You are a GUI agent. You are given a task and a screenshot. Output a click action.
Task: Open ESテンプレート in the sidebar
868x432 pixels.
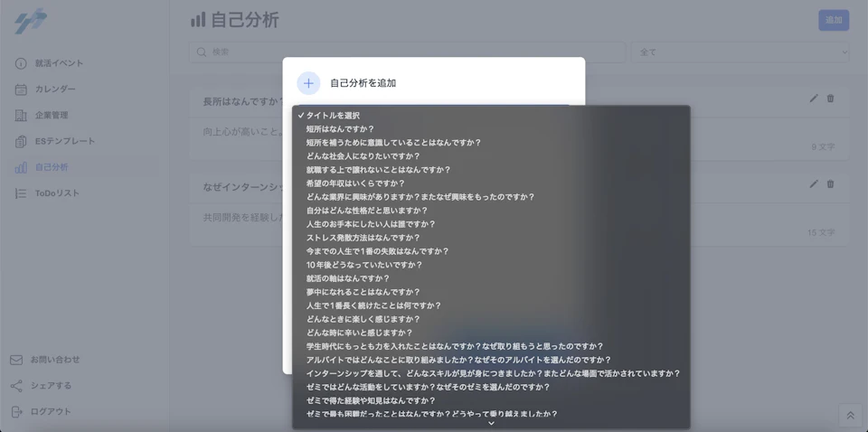(65, 141)
